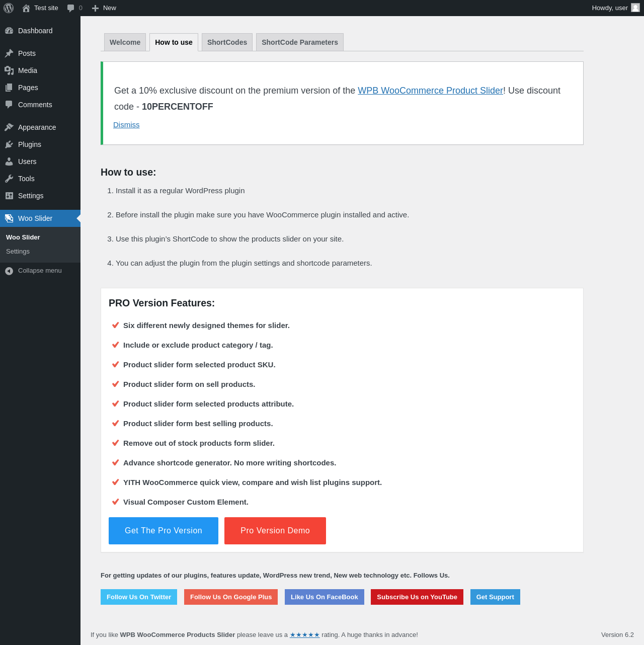Click Follow Us On Google Plus
The height and width of the screenshot is (645, 644).
231,597
